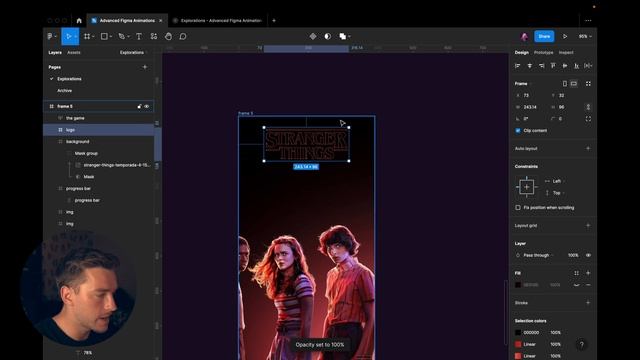Open the Left horizontal constraint dropdown
The image size is (640, 360).
[x=559, y=181]
